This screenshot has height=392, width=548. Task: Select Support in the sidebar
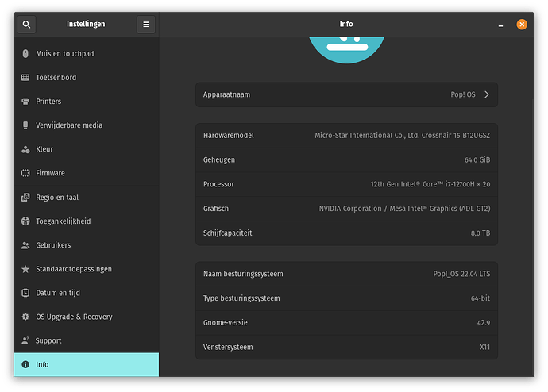pos(87,340)
